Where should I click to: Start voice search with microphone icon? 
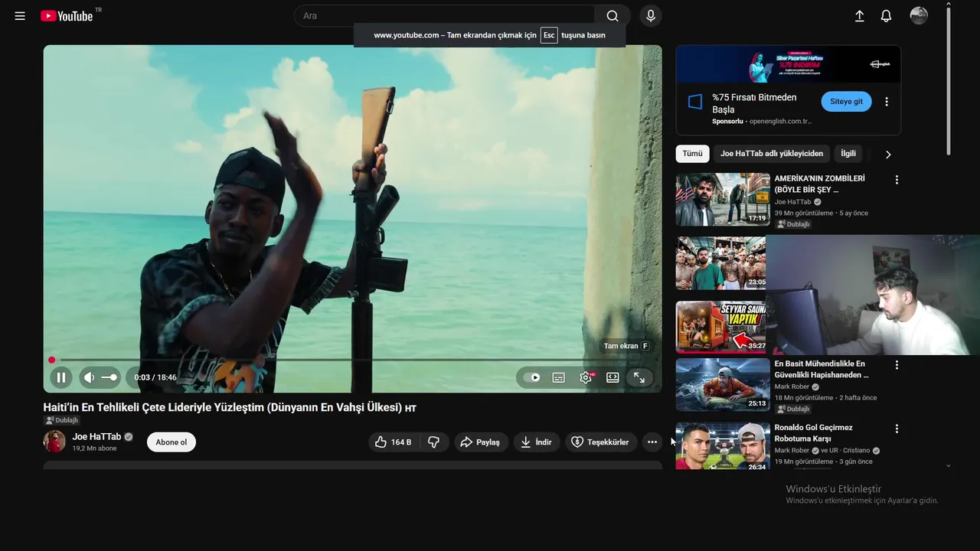[651, 16]
